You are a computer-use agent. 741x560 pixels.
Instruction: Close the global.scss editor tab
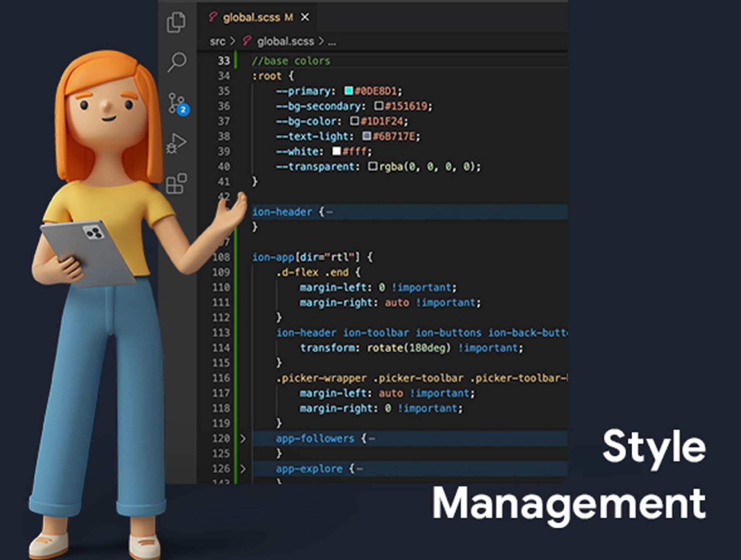pyautogui.click(x=305, y=17)
